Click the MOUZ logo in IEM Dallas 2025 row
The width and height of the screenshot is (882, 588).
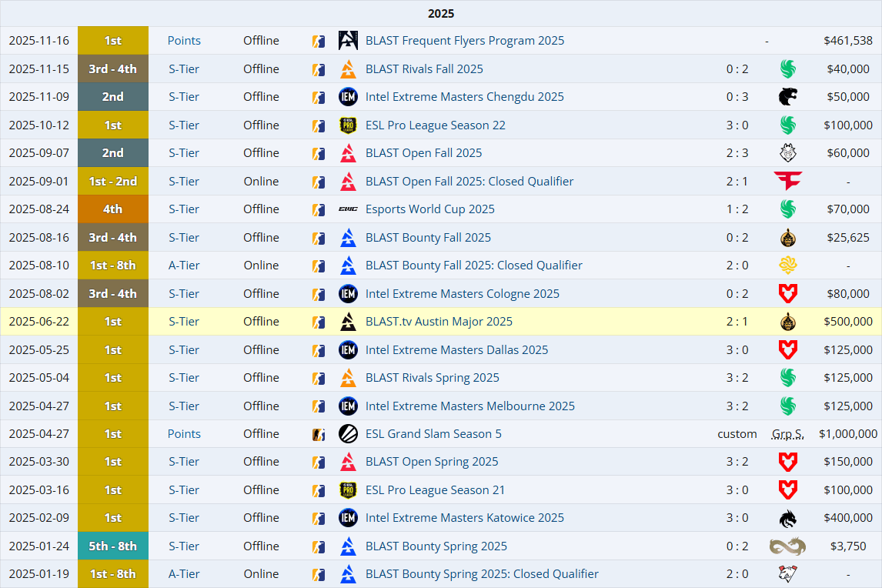tap(787, 350)
